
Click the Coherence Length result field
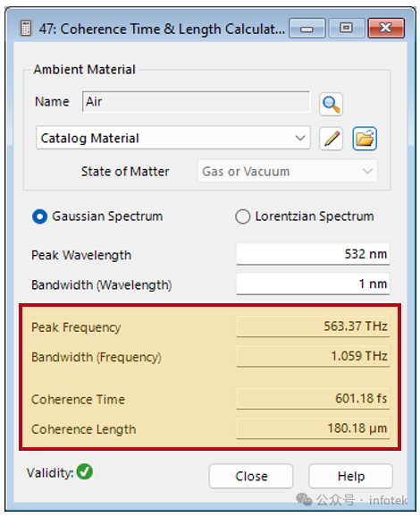(x=313, y=428)
